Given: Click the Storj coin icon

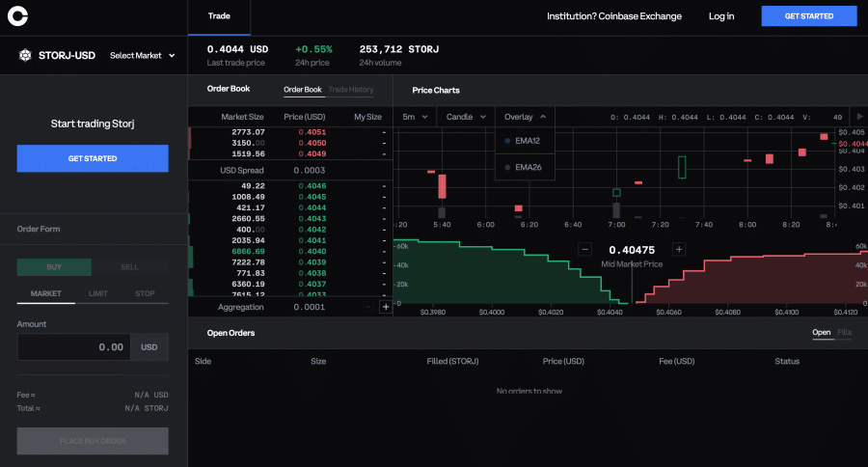Looking at the screenshot, I should tap(25, 55).
